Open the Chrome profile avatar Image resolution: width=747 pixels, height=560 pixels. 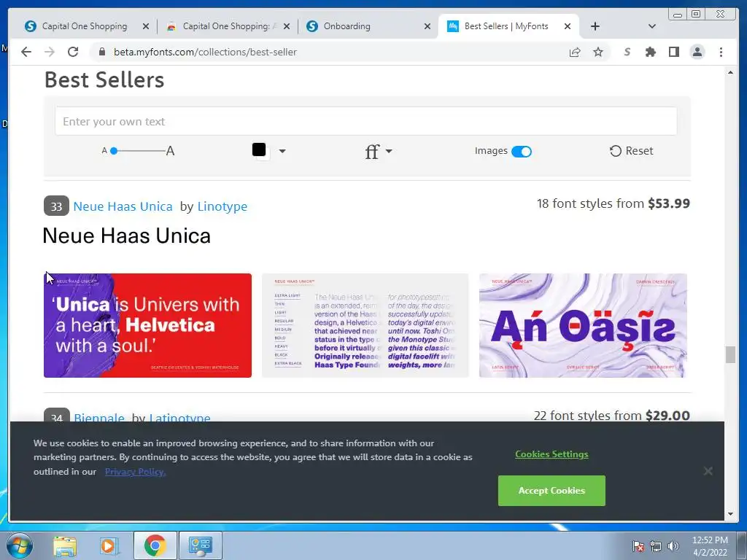tap(697, 52)
